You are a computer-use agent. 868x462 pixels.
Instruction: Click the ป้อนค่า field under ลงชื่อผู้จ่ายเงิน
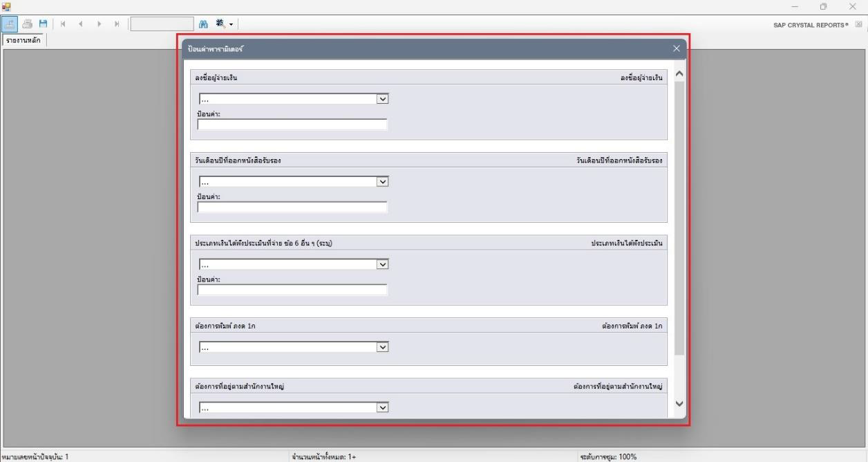292,125
